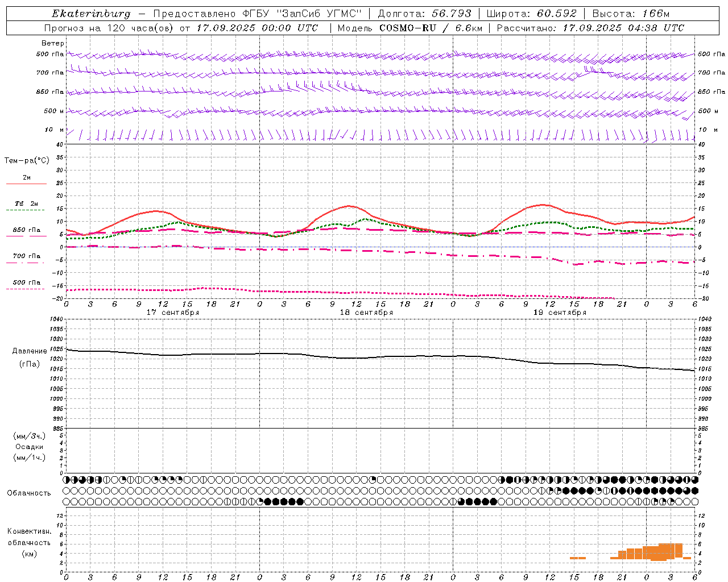Click the "Облачность" cloudiness label
This screenshot has height=582, width=728.
29,493
